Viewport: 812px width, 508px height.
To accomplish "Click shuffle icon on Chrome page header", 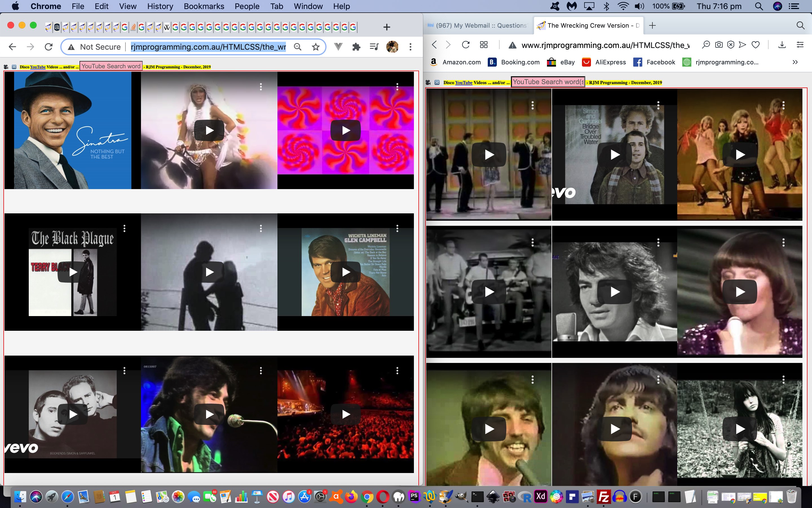I will tap(14, 67).
